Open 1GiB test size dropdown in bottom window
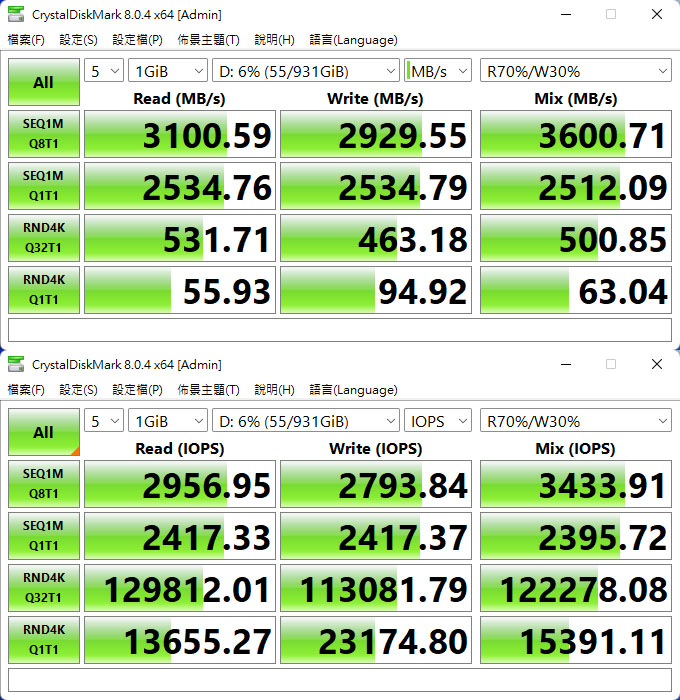680x700 pixels. pyautogui.click(x=167, y=421)
